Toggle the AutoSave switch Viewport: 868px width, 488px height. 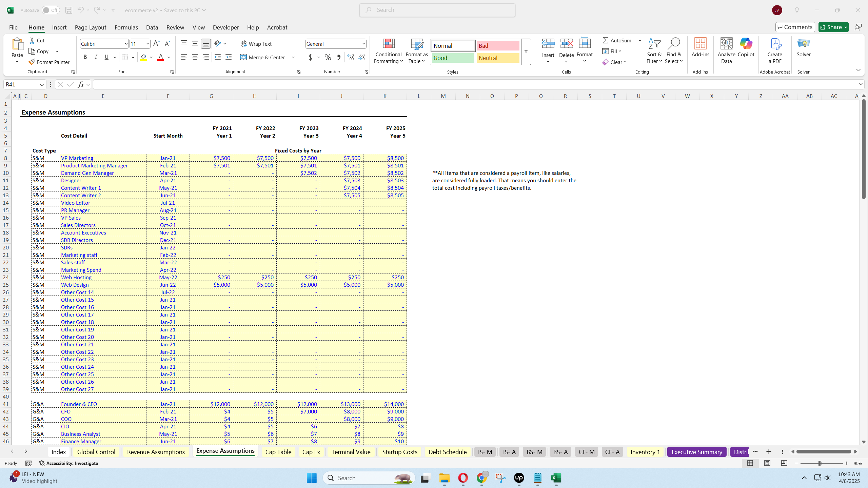51,10
